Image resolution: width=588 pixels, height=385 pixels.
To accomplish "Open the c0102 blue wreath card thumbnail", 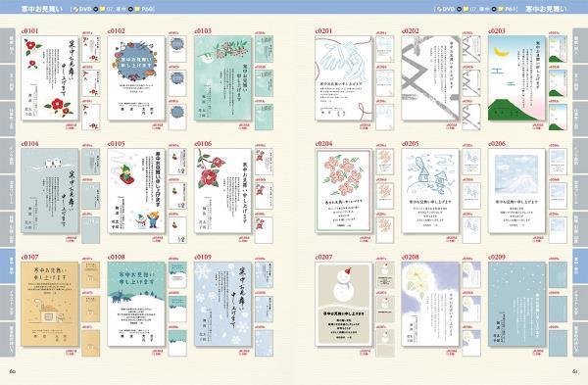I will tap(136, 78).
